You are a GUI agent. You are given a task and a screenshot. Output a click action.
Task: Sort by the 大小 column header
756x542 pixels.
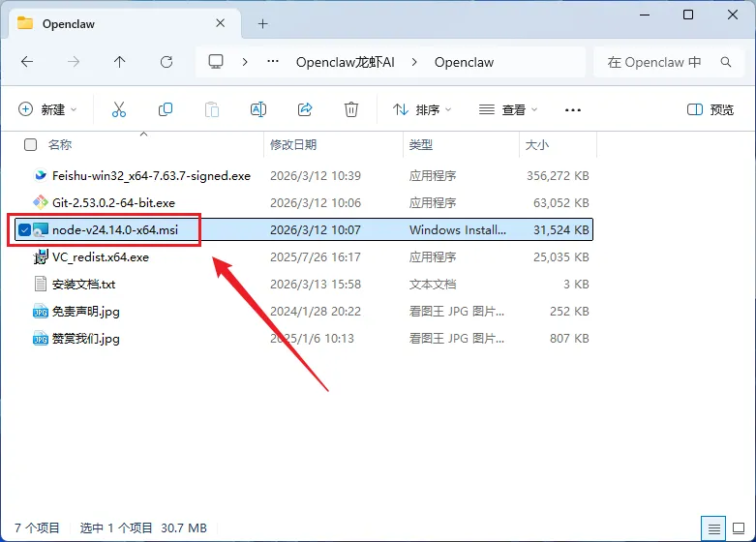[x=536, y=144]
